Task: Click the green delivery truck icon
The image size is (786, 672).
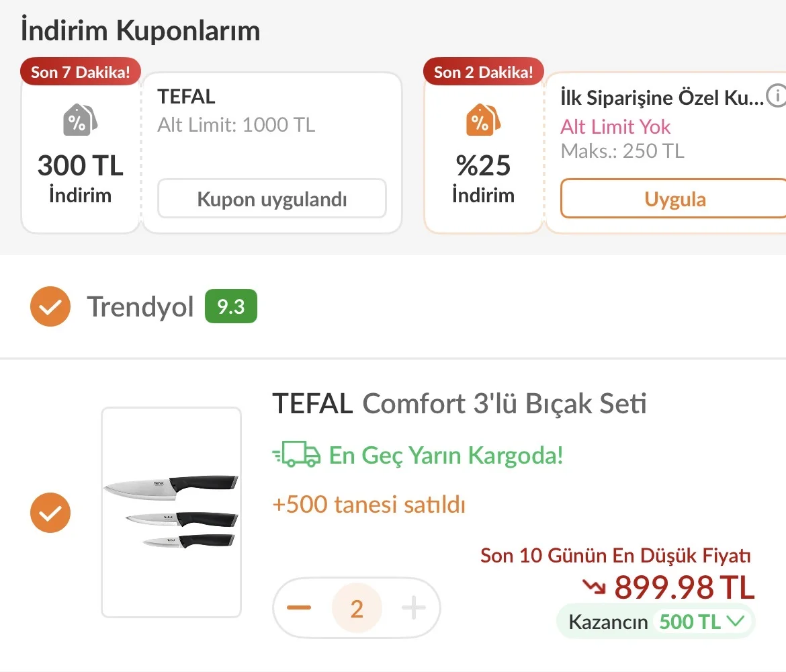Action: [296, 454]
